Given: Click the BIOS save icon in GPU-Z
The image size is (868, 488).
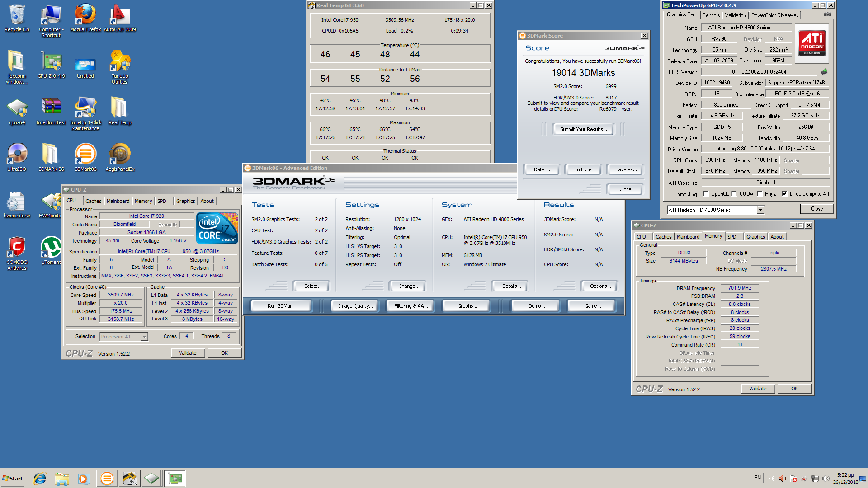Looking at the screenshot, I should click(824, 72).
